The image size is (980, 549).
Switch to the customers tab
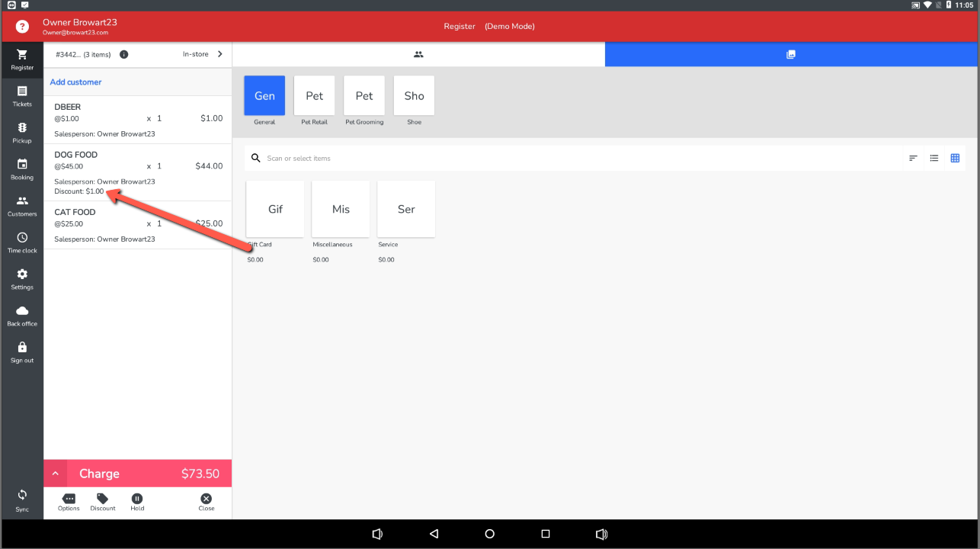418,55
